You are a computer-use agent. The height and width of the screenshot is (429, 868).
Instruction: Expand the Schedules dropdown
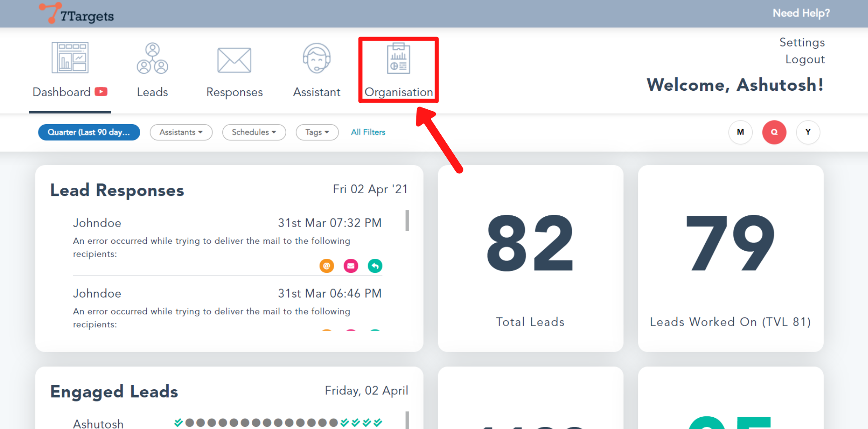point(254,132)
